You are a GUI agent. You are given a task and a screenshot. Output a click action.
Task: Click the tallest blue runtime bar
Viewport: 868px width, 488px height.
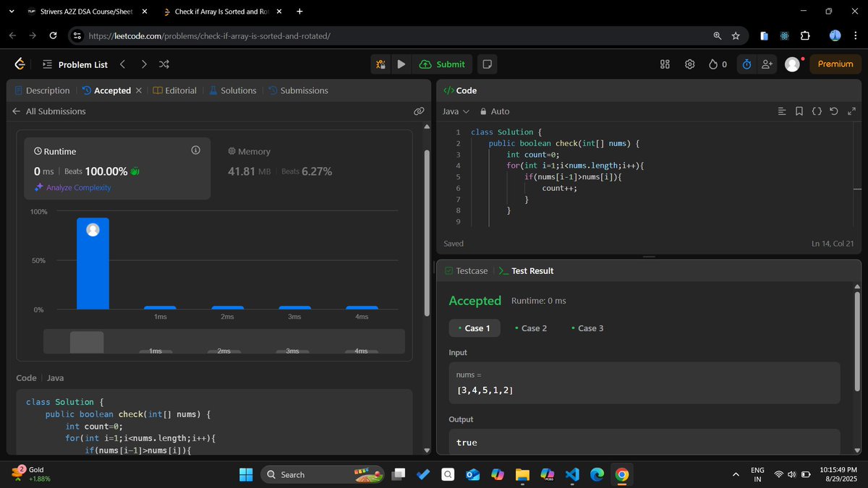(93, 263)
